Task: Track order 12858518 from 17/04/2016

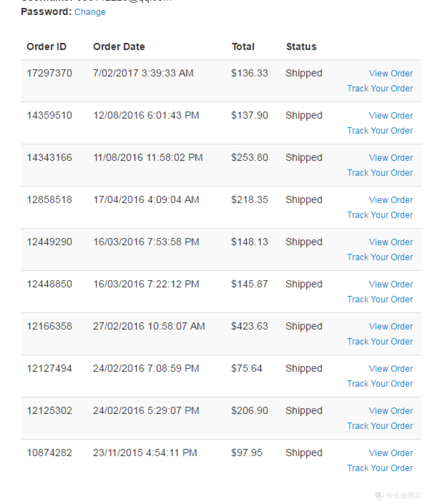Action: pos(380,215)
